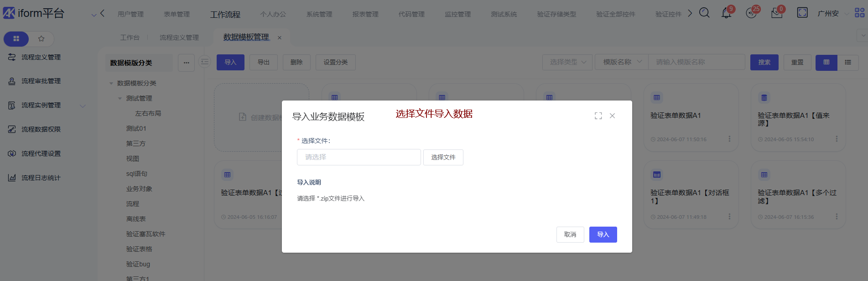Toggle the category panel collapse icon
Viewport: 868px width, 281px height.
205,62
